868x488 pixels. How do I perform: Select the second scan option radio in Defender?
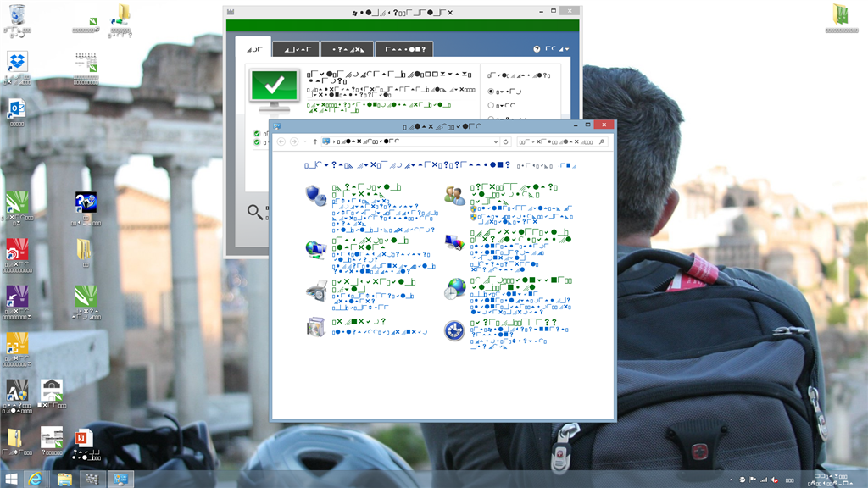pyautogui.click(x=491, y=105)
